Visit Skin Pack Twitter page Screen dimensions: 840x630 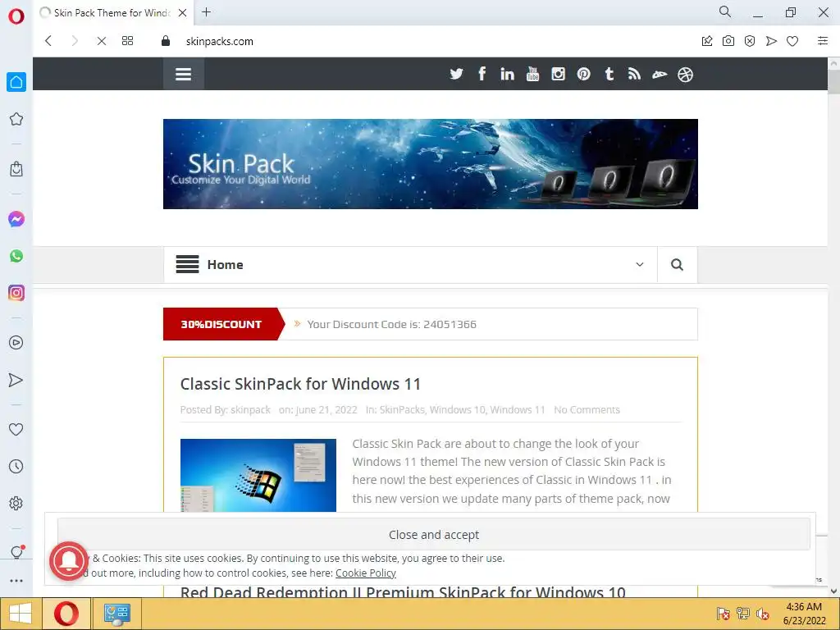click(456, 74)
